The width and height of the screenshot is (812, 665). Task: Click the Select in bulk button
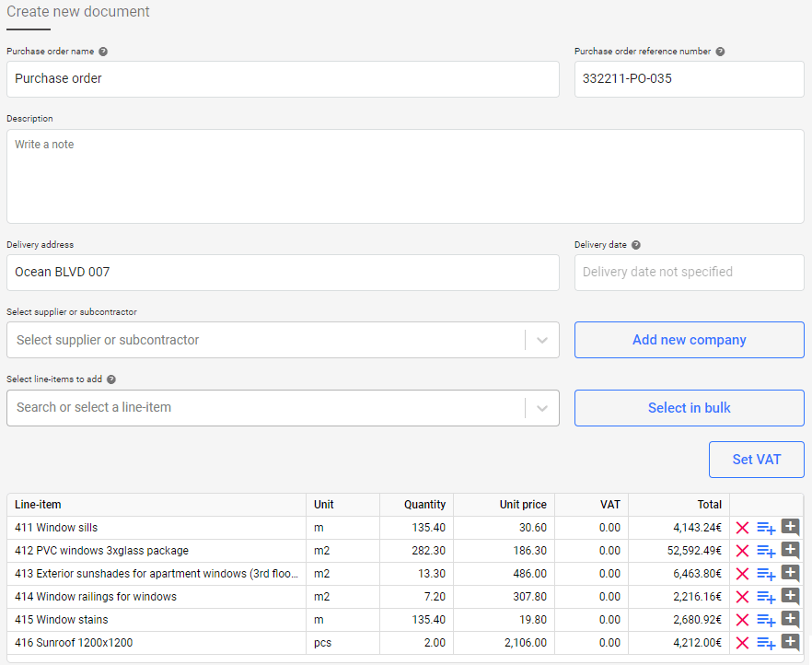[x=690, y=408]
